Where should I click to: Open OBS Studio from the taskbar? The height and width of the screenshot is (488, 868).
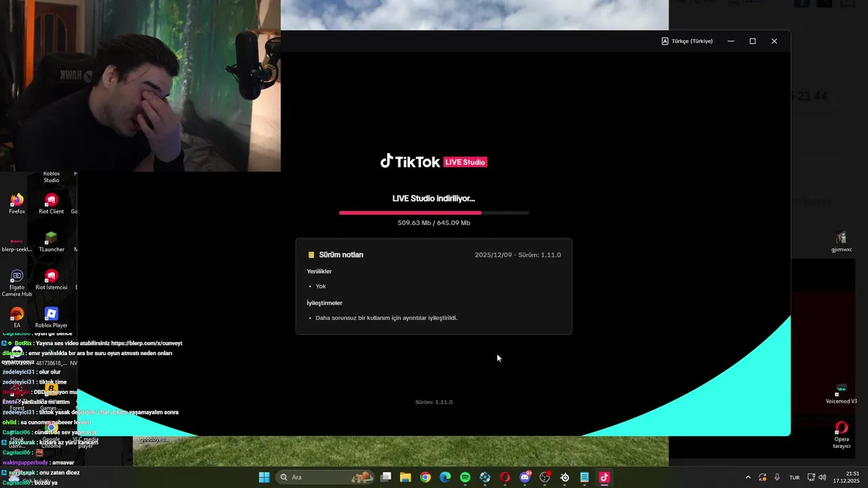click(545, 477)
